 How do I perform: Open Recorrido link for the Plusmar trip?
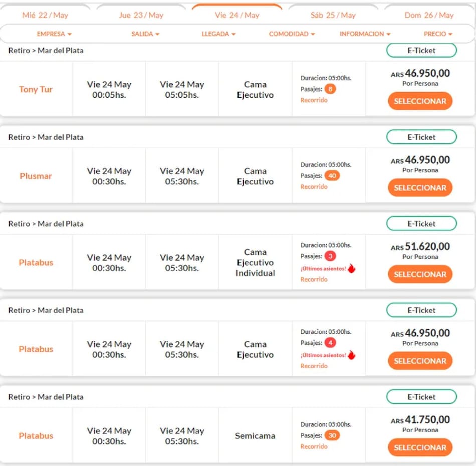(314, 187)
